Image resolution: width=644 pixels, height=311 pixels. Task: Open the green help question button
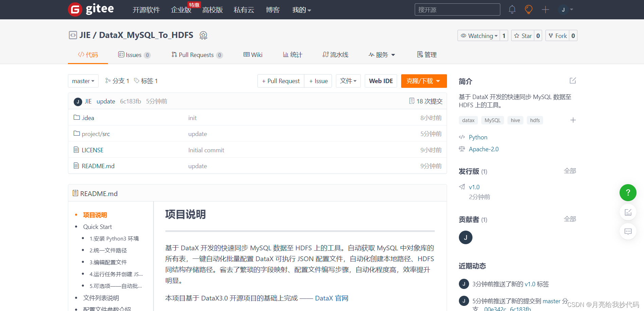coord(628,193)
